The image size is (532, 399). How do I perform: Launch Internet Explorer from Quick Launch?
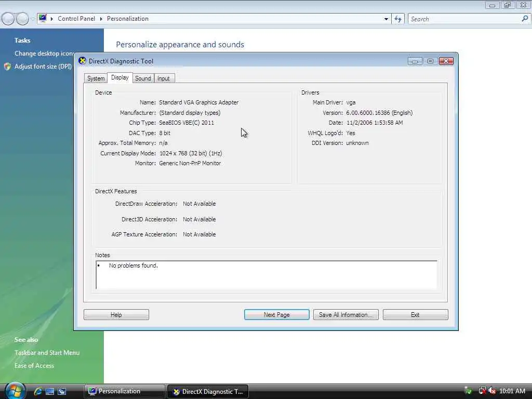click(38, 391)
